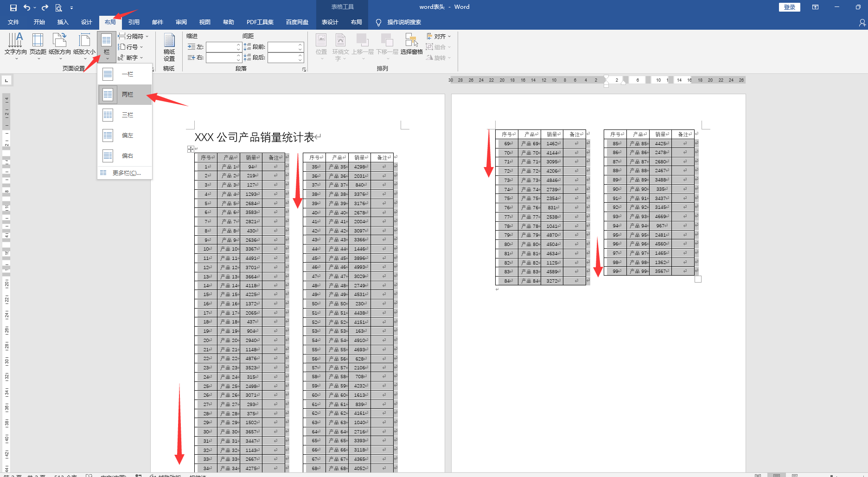
Task: Click the 位置 position icon
Action: (321, 40)
